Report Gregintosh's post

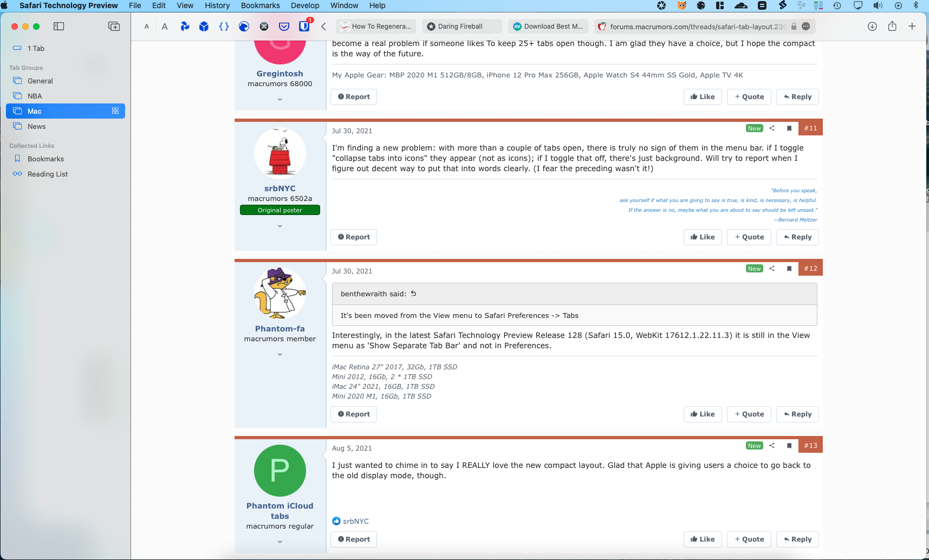click(354, 97)
